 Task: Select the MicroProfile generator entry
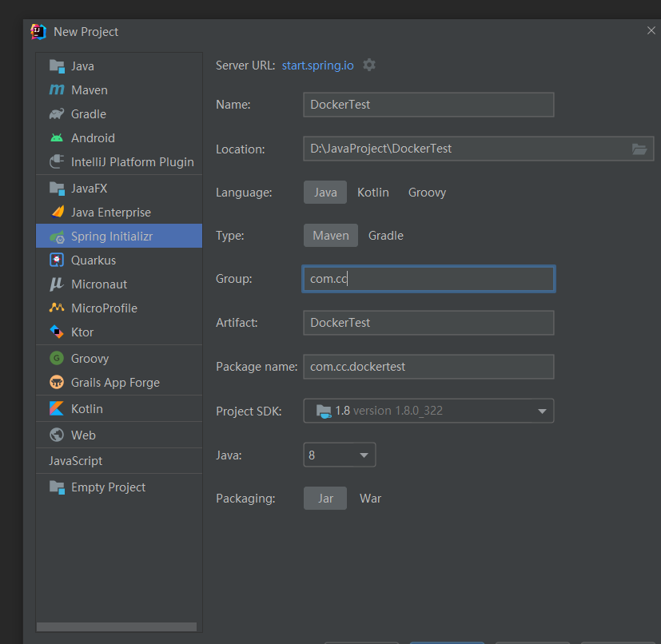(119, 308)
